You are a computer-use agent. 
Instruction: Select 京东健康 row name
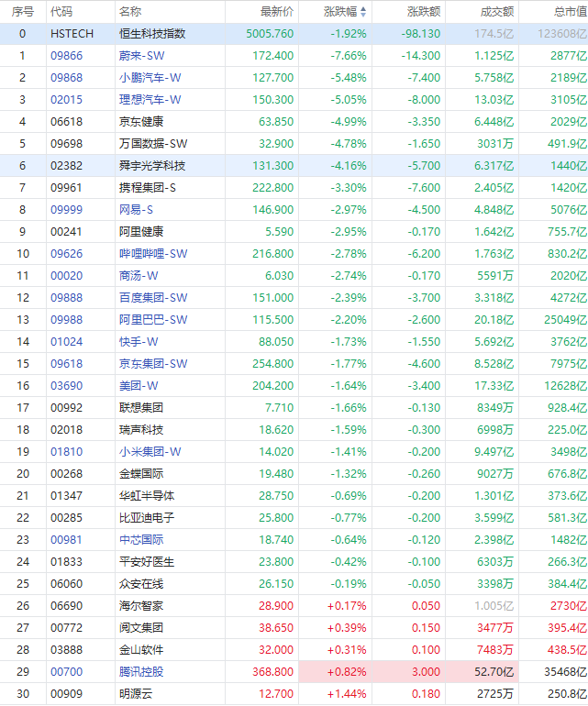(x=141, y=122)
